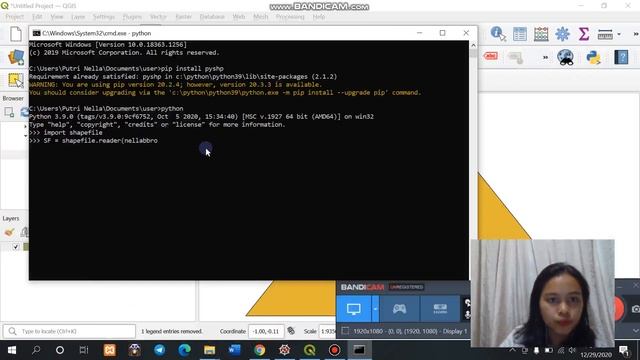The width and height of the screenshot is (640, 360).
Task: Select the measure line ruler tool
Action: [605, 34]
